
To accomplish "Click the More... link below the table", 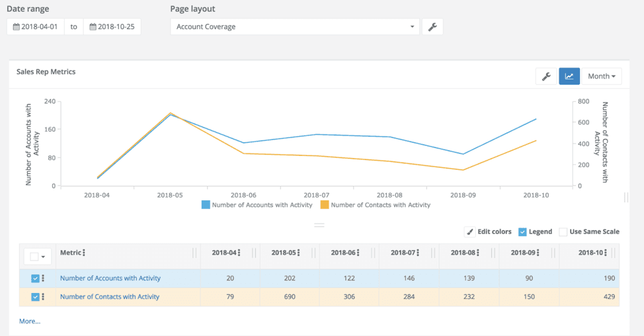I will point(30,321).
